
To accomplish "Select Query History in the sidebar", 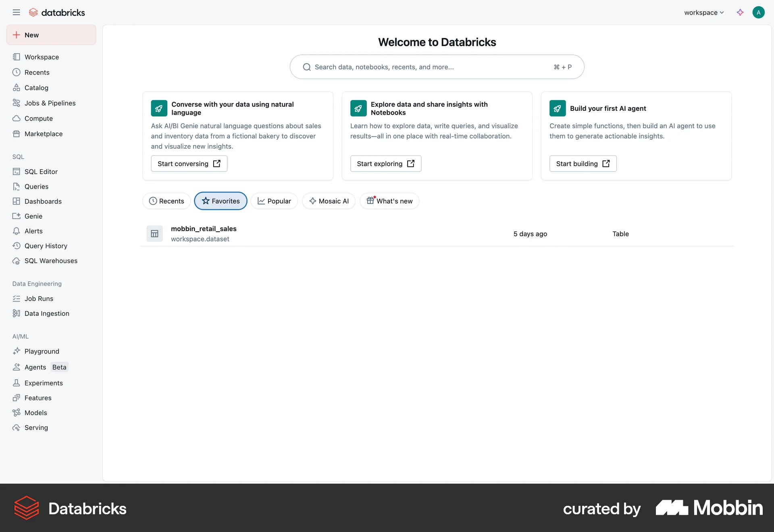I will 46,245.
